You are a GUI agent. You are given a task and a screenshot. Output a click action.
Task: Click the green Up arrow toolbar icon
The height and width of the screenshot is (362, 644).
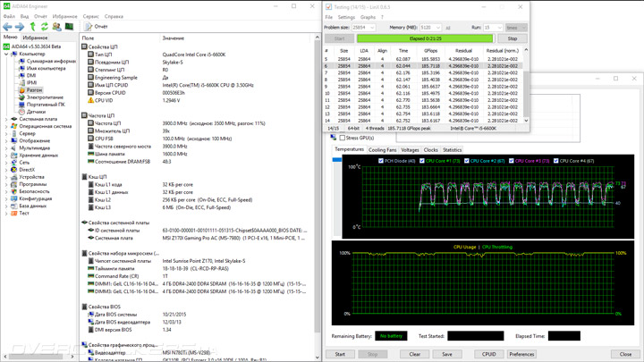click(x=32, y=27)
